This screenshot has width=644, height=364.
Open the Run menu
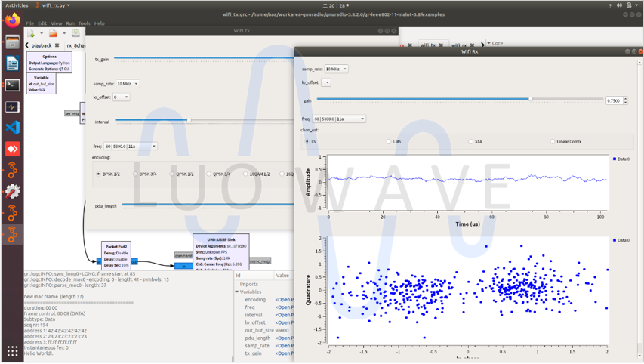[x=70, y=23]
